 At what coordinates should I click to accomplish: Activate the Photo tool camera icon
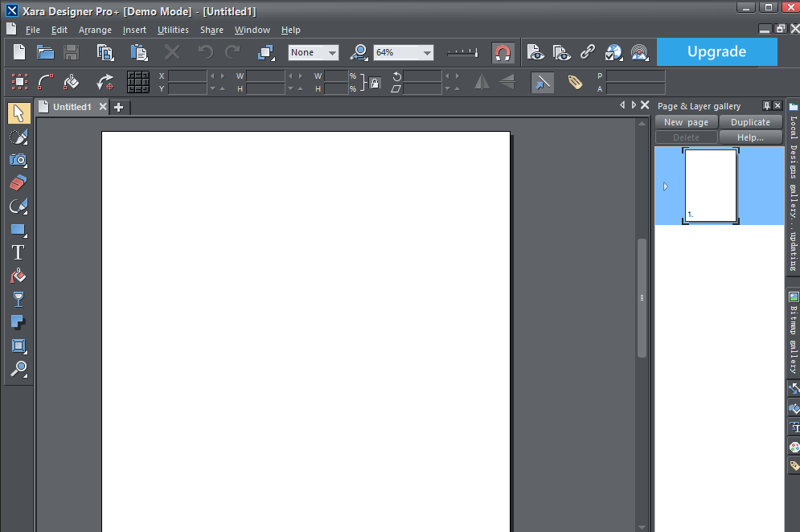[x=18, y=160]
